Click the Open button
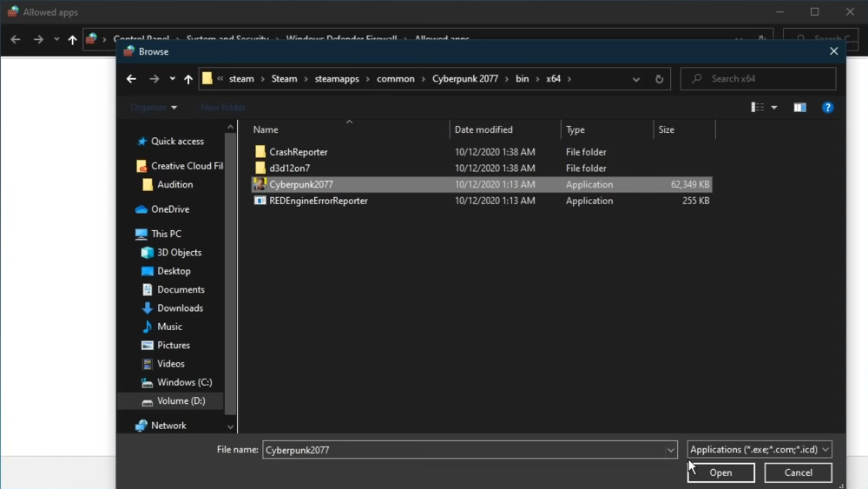The image size is (868, 489). (720, 472)
